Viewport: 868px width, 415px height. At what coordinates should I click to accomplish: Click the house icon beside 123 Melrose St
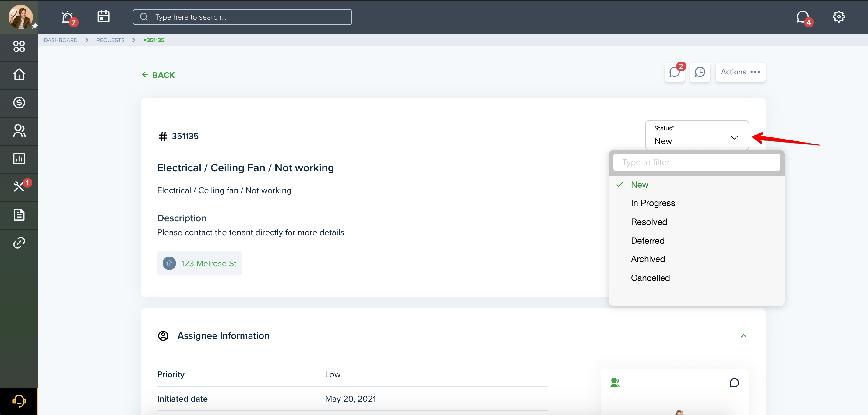(169, 263)
